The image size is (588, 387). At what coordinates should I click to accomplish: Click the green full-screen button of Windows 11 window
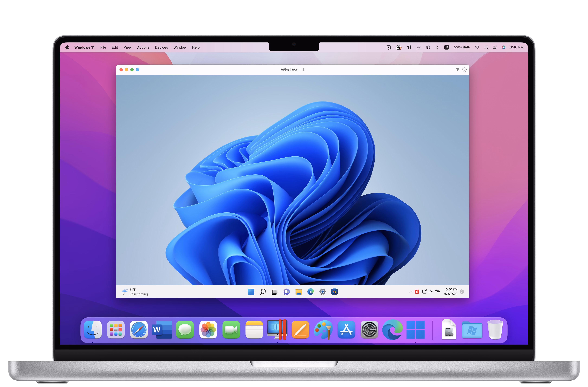(x=132, y=70)
